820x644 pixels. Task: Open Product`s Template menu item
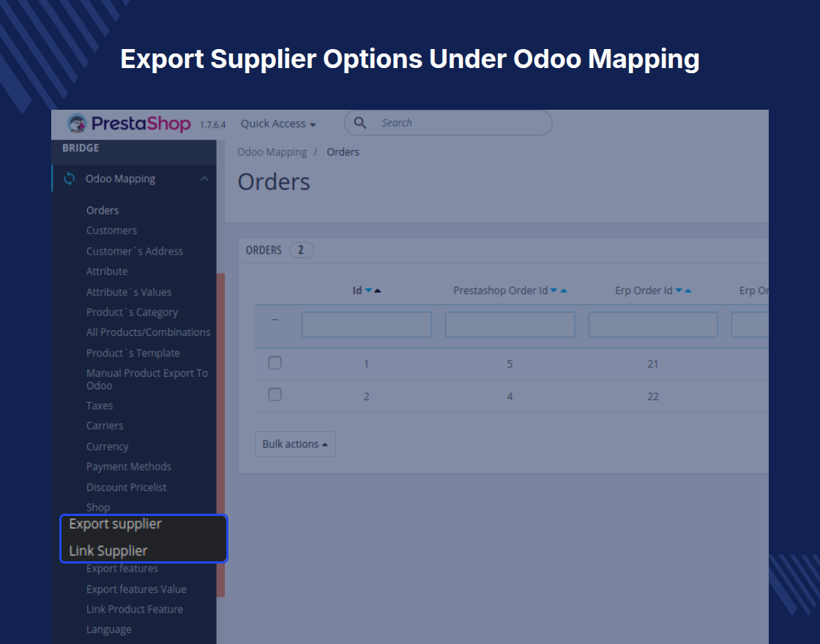tap(133, 353)
